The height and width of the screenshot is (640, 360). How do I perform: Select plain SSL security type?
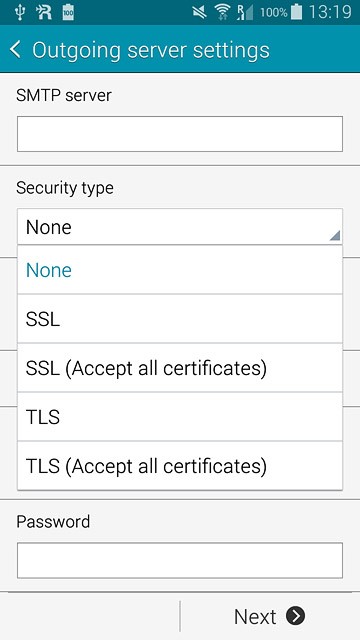180,319
